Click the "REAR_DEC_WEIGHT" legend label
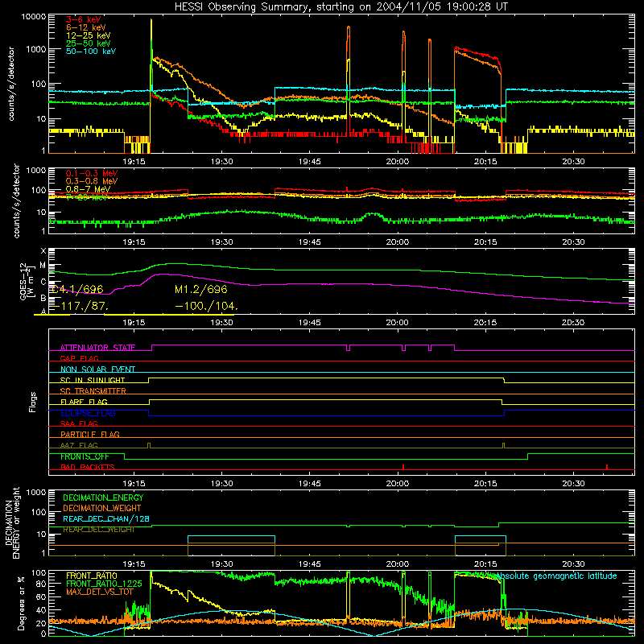Image resolution: width=644 pixels, height=644 pixels. click(98, 530)
